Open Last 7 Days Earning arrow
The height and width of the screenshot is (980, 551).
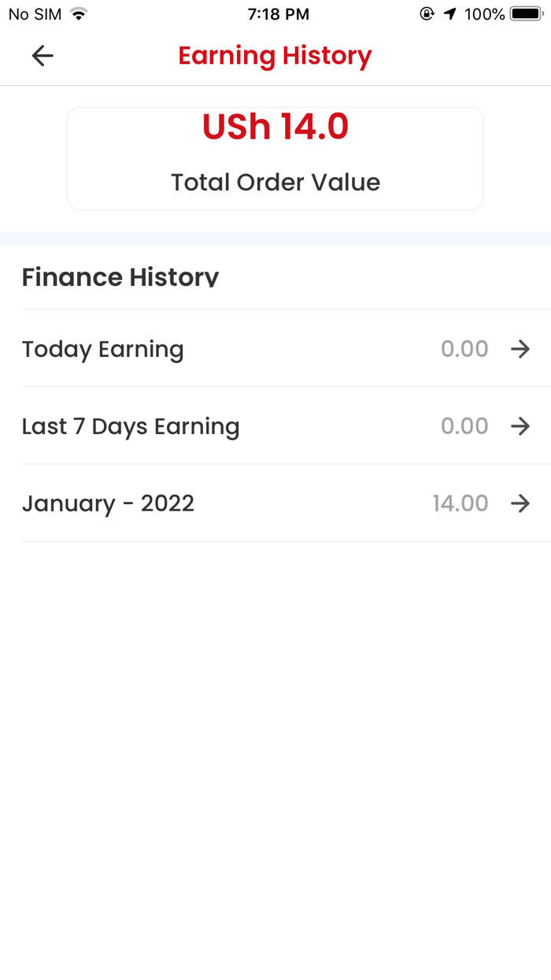point(520,426)
